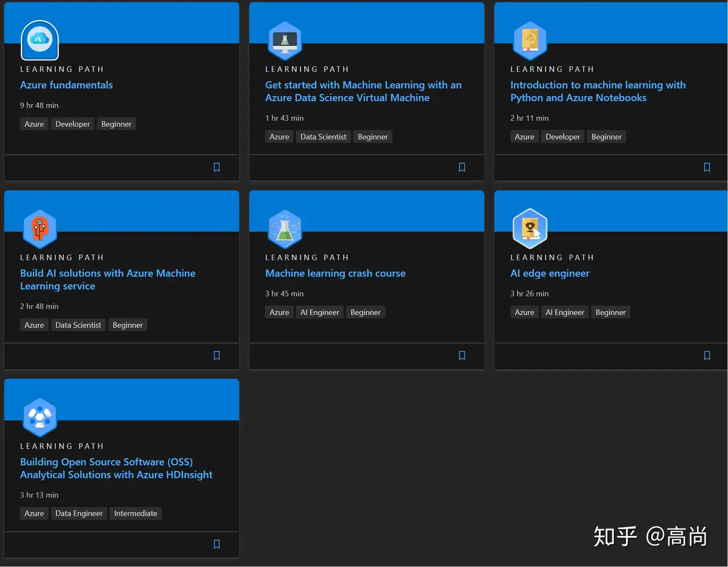Click "LEARNING PATH" label above Machine learning crash course
Viewport: 728px width, 567px height.
pos(307,257)
